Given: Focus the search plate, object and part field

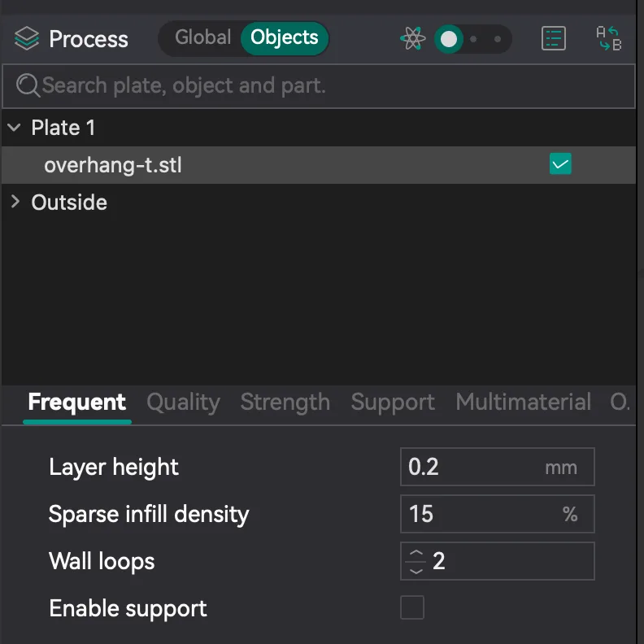Looking at the screenshot, I should point(319,86).
